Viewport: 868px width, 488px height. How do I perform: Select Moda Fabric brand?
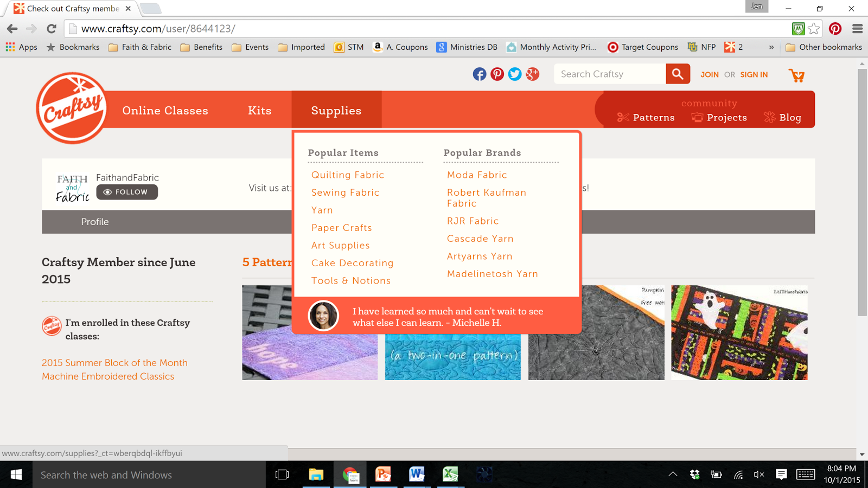(477, 175)
